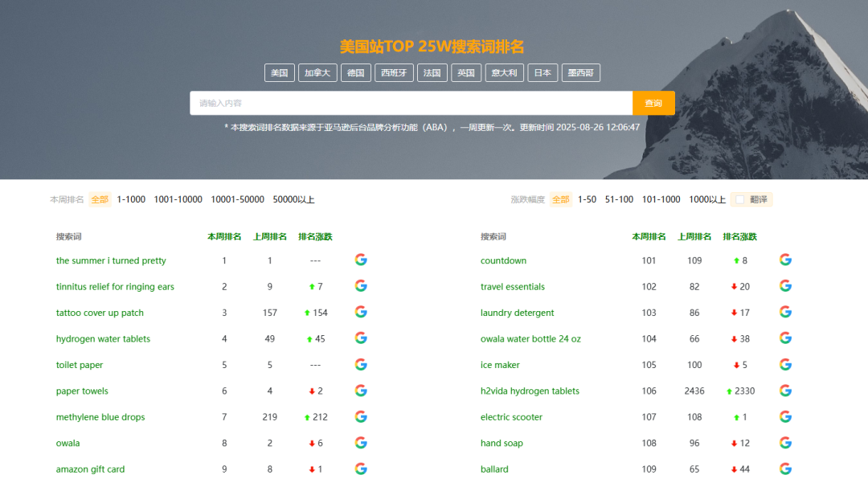Open Google search for 'hydrogen water tablets'
The height and width of the screenshot is (479, 868).
(361, 338)
